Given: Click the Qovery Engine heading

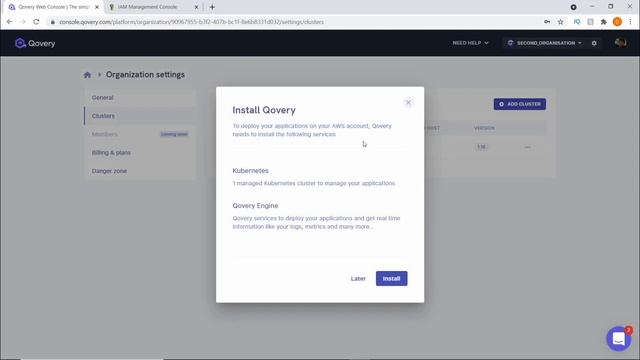Looking at the screenshot, I should pyautogui.click(x=255, y=206).
